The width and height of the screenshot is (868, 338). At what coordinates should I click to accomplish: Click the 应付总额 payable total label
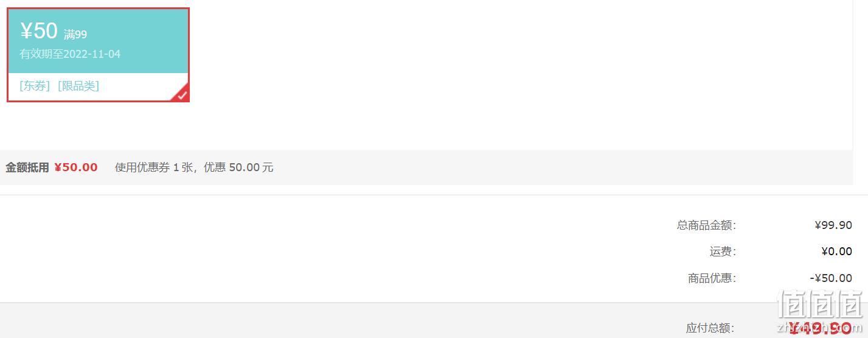tap(710, 328)
